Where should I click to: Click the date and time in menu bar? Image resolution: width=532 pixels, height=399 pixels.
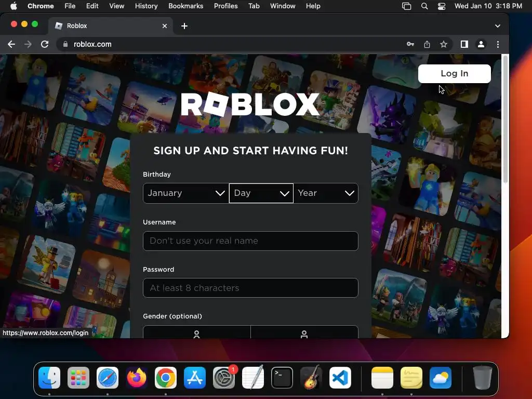(x=488, y=6)
